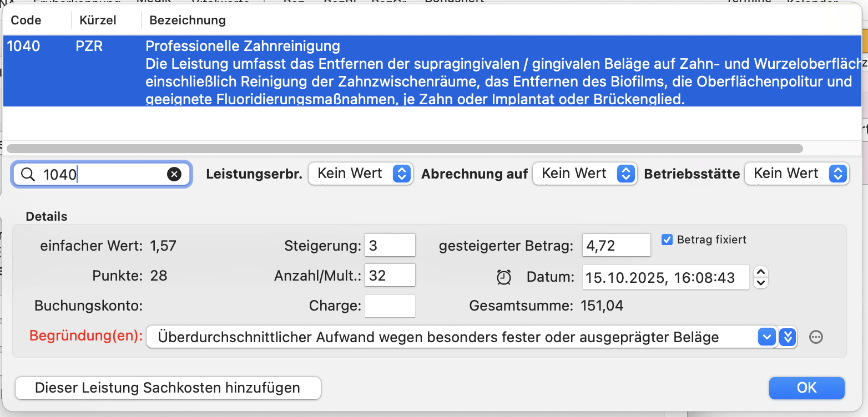Click the alarm clock icon beside Datum

504,277
